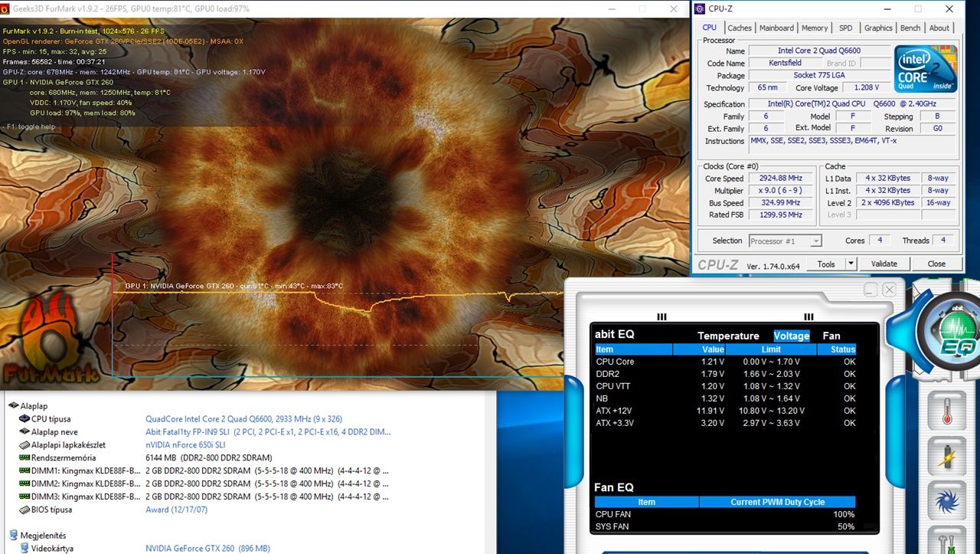Click the DIMM2 memory module icon
980x554 pixels.
click(24, 484)
